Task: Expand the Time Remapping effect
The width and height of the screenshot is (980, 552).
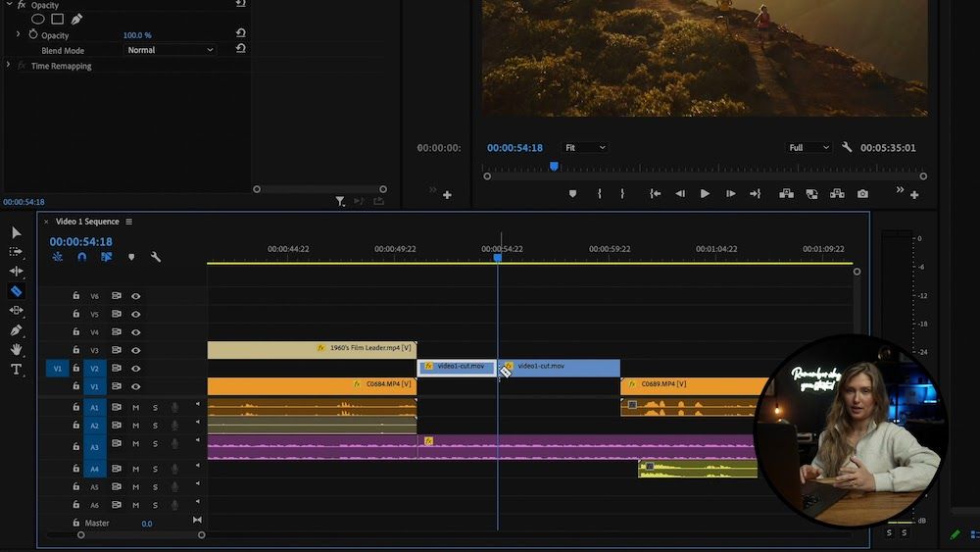Action: click(x=9, y=66)
